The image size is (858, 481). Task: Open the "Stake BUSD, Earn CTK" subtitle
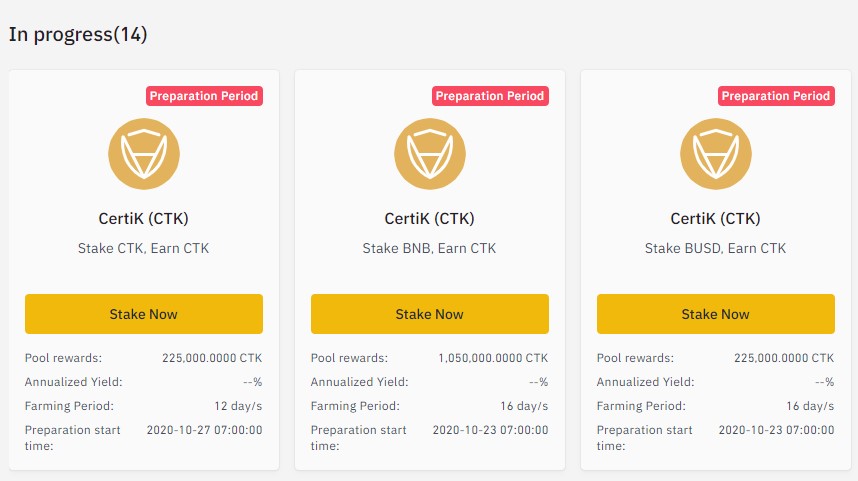click(715, 248)
